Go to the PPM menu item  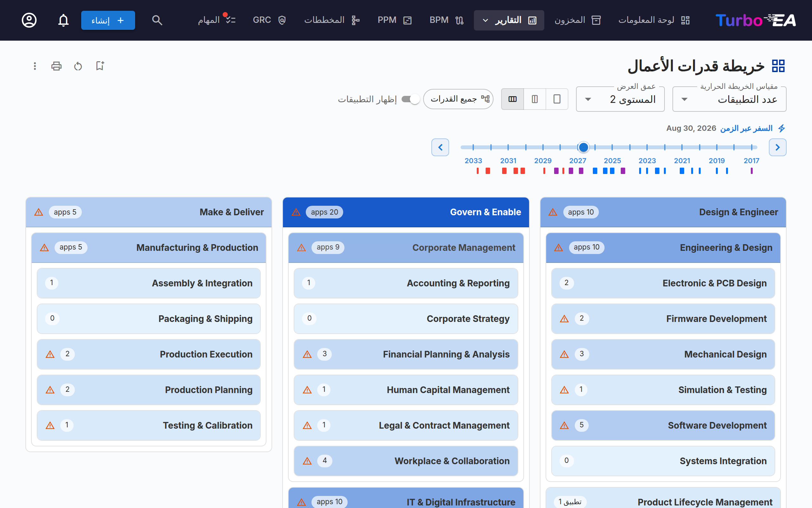tap(395, 20)
